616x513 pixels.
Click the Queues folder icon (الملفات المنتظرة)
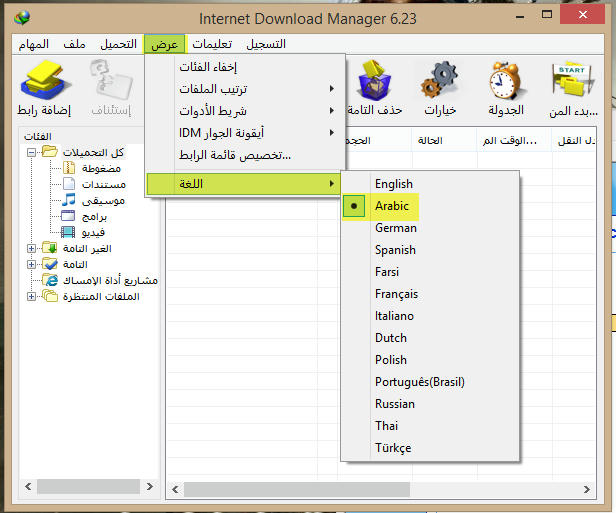50,296
